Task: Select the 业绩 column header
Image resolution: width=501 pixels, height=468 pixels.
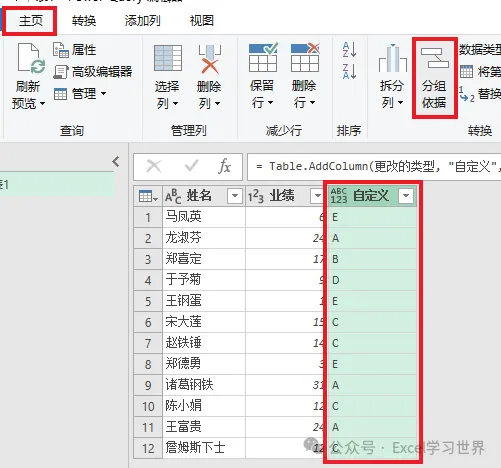Action: tap(285, 196)
